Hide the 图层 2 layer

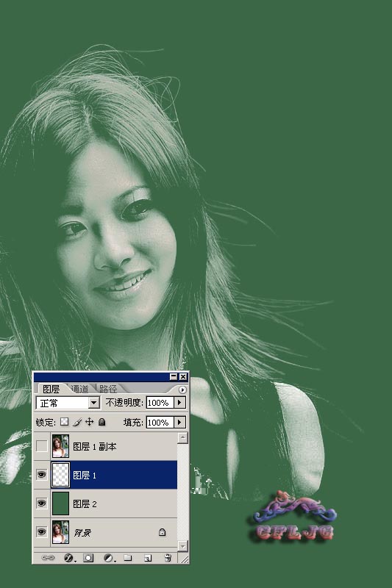[x=42, y=503]
